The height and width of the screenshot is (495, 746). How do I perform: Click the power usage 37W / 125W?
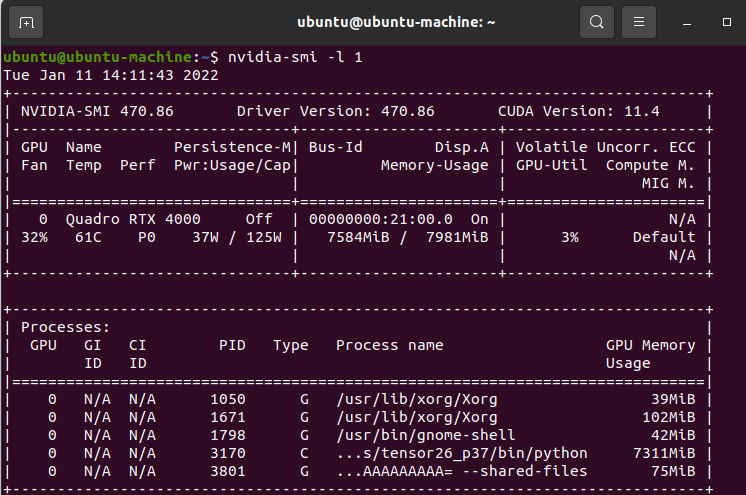(236, 238)
